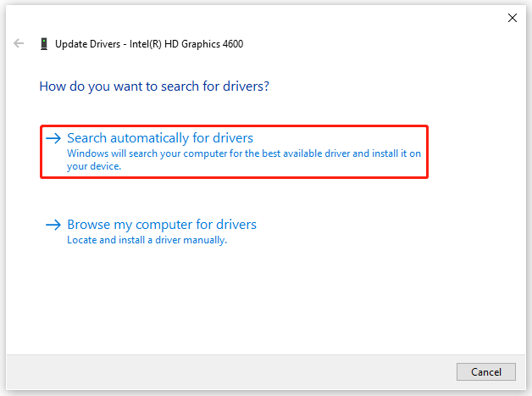
Task: Click the device icon beside Update Drivers title
Action: 44,44
